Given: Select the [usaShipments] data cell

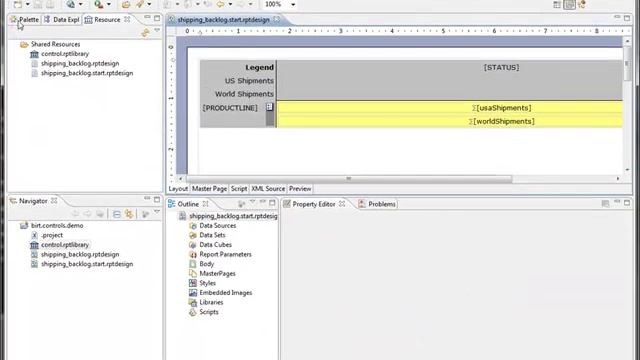Looking at the screenshot, I should pyautogui.click(x=502, y=108).
